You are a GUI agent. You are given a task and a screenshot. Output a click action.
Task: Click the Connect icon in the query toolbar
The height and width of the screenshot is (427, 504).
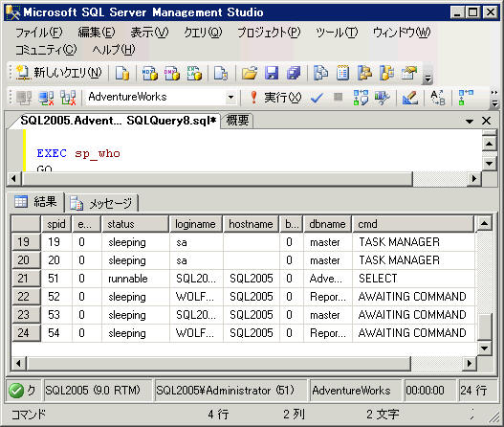[x=24, y=98]
